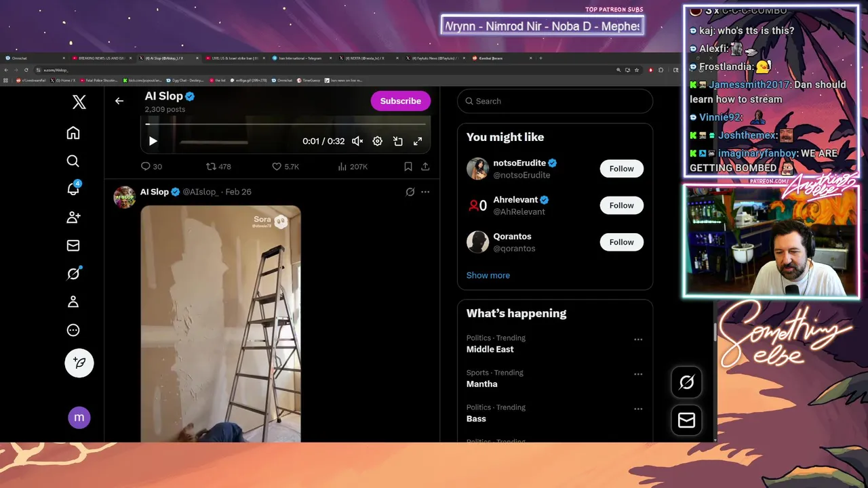Open the X logo home link

click(79, 102)
